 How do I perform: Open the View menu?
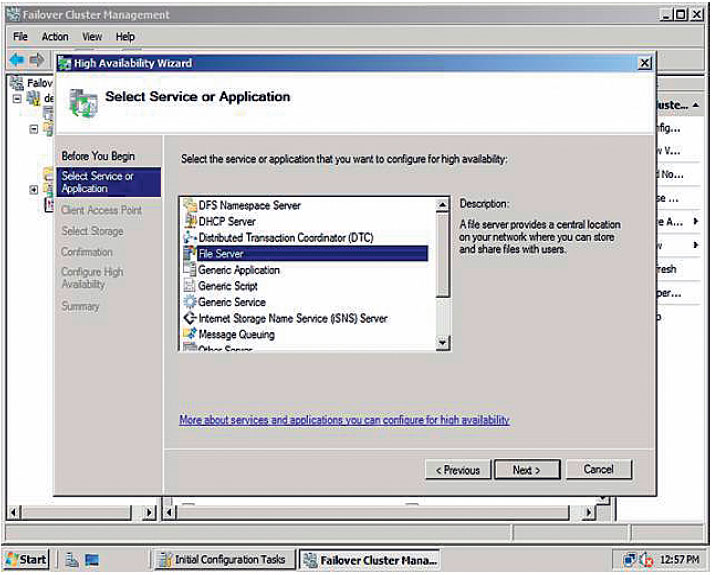pos(92,37)
